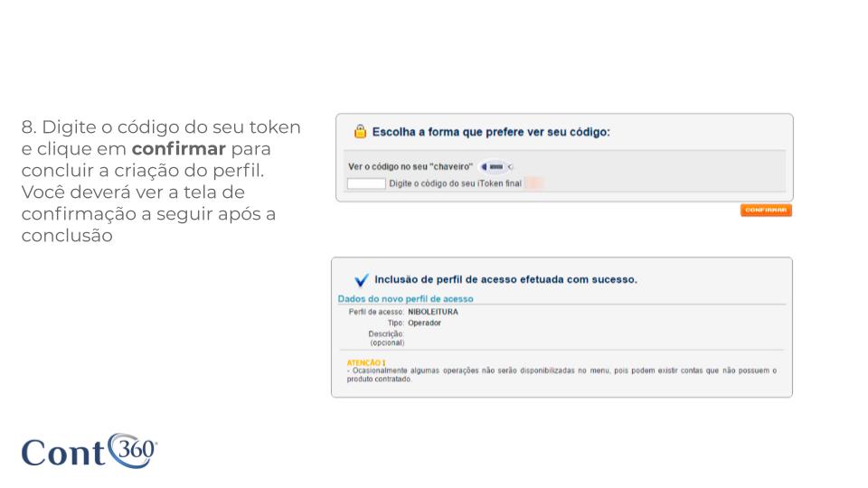Click the 'Dados do novo perfil de acesso' header
Viewport: 868px width, 488px height.
coord(406,298)
